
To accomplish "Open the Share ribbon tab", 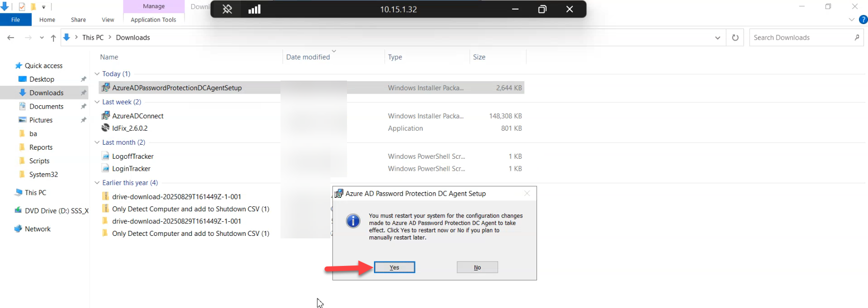I will pos(78,20).
